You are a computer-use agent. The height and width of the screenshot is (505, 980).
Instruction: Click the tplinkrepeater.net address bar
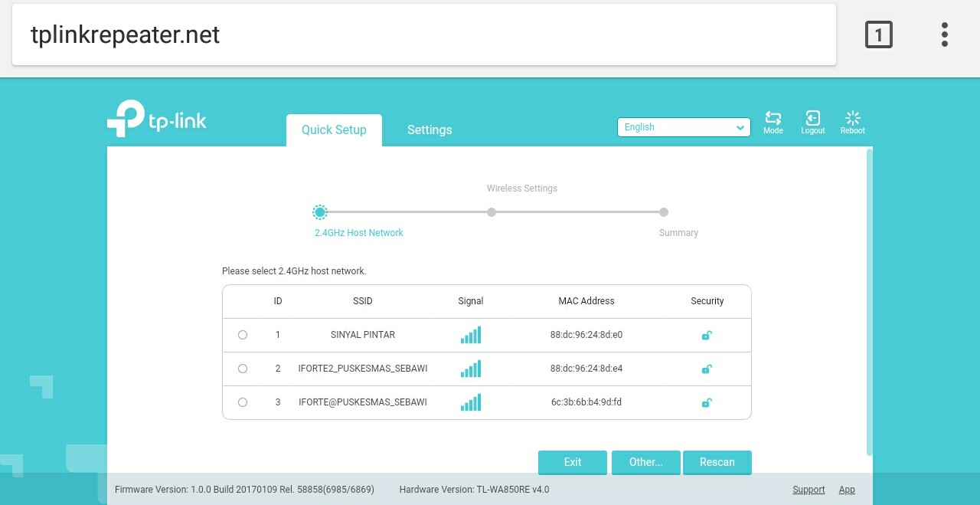point(424,34)
